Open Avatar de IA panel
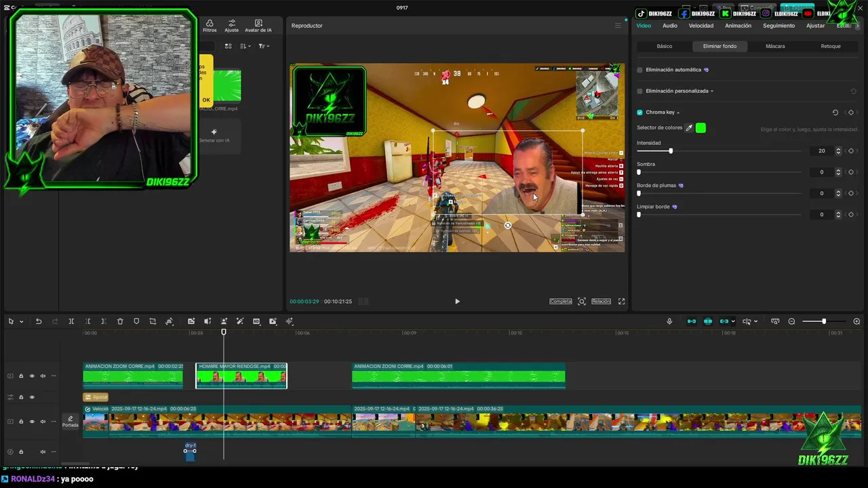The height and width of the screenshot is (488, 868). click(x=258, y=26)
